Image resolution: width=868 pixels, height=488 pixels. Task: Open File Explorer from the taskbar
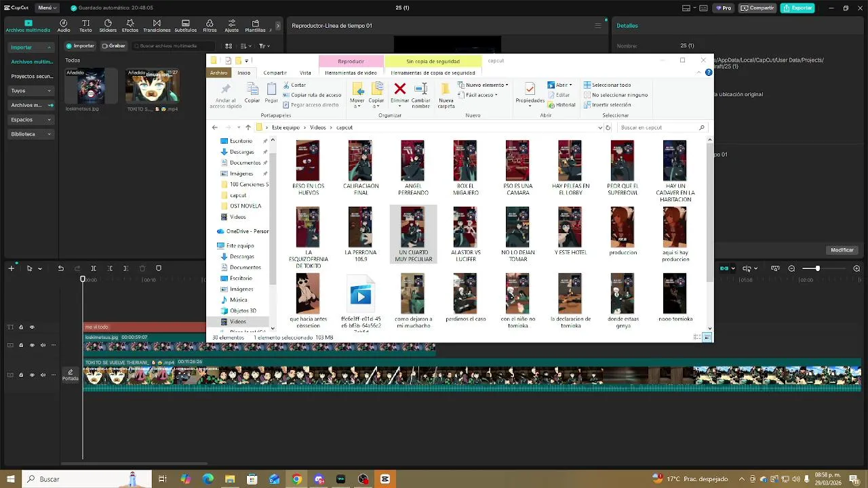230,479
